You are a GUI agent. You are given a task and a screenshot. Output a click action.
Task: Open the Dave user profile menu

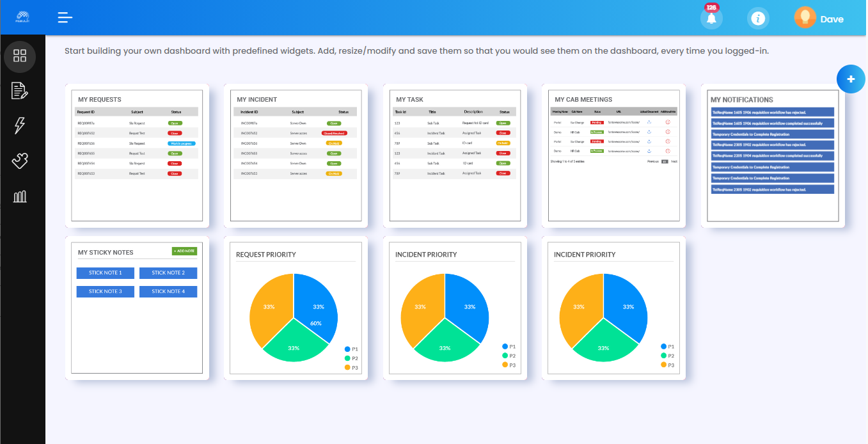(819, 19)
